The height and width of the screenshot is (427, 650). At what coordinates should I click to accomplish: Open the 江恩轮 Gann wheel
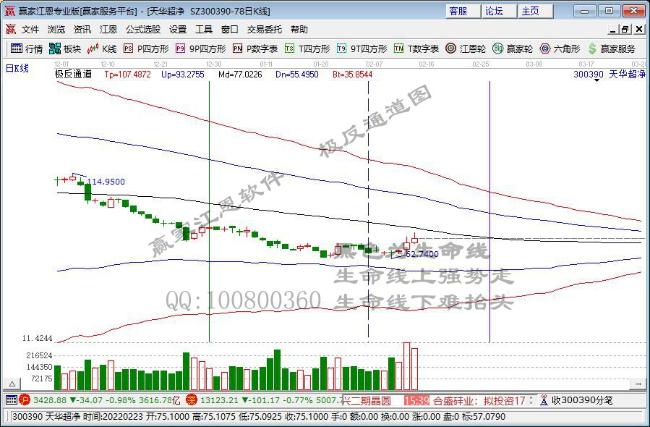click(465, 49)
